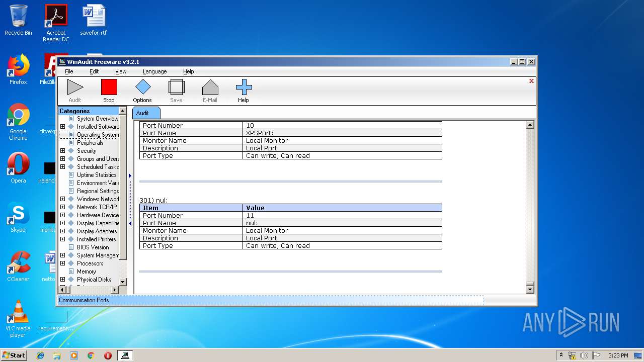Click the report scrollbar up arrow

tap(530, 125)
